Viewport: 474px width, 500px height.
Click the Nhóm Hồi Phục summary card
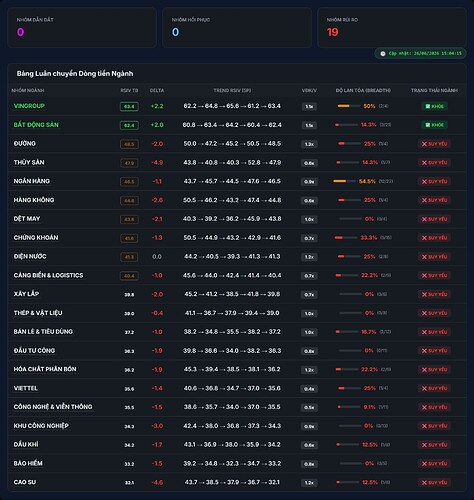tap(237, 28)
